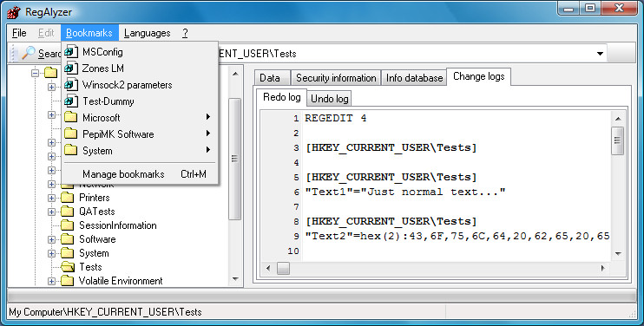Expand the Printers tree node
This screenshot has width=644, height=326.
coord(51,198)
